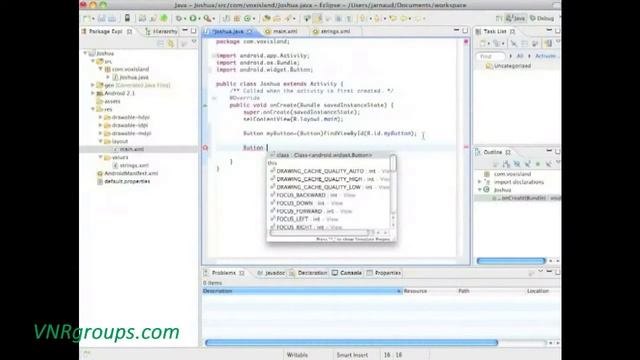Minimize the editor area
Viewport: 640px width, 360px height.
click(x=456, y=31)
